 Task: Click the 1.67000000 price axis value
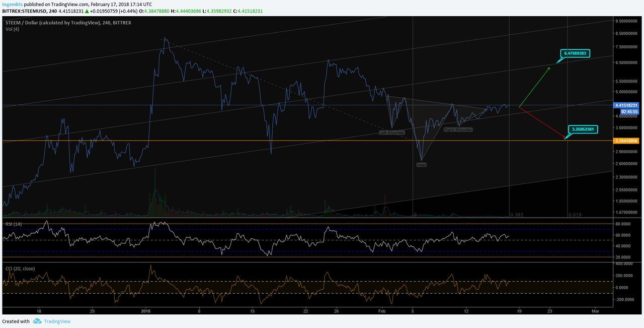(x=627, y=213)
